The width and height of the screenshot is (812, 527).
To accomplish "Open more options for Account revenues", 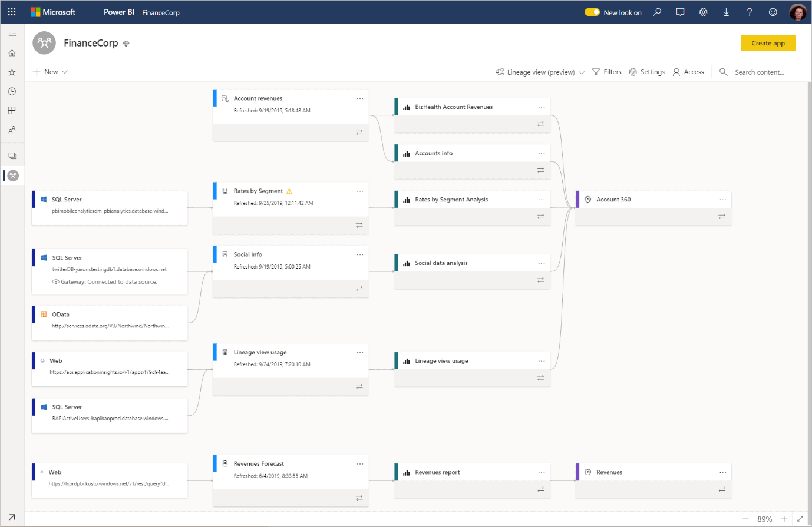I will (x=360, y=98).
